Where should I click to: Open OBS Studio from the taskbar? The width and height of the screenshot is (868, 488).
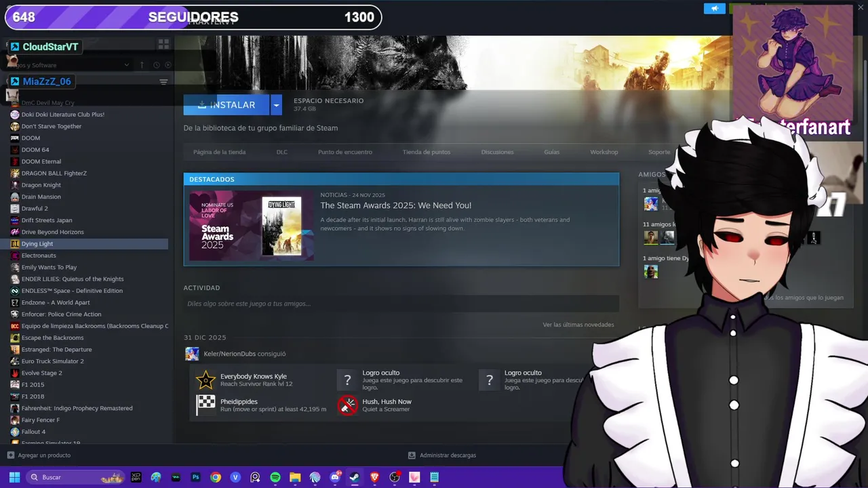[394, 477]
